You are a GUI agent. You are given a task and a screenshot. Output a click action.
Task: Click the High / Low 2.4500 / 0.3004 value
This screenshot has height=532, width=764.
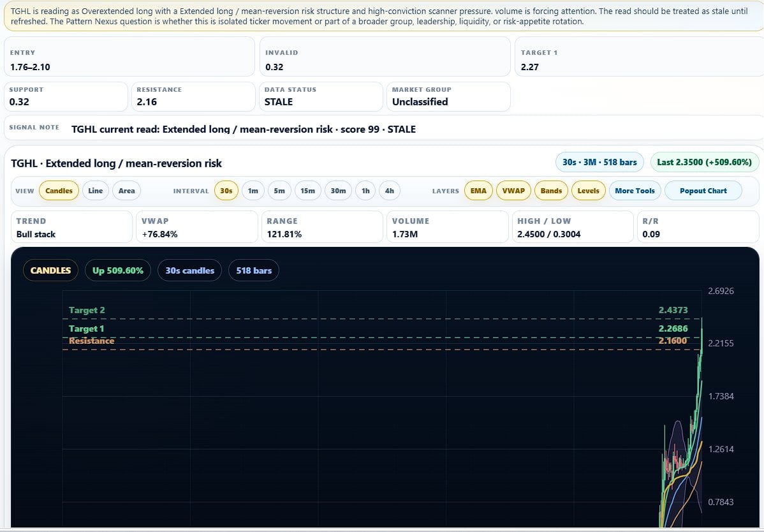[x=549, y=234]
